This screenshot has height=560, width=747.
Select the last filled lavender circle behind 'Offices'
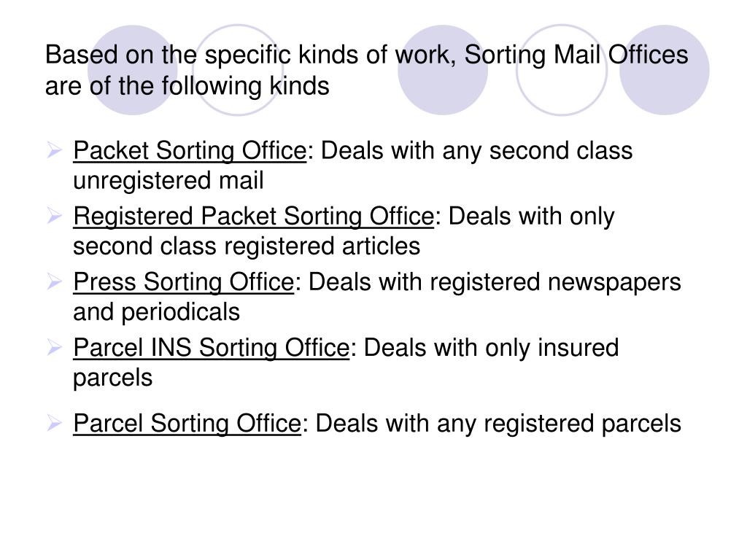tap(665, 70)
